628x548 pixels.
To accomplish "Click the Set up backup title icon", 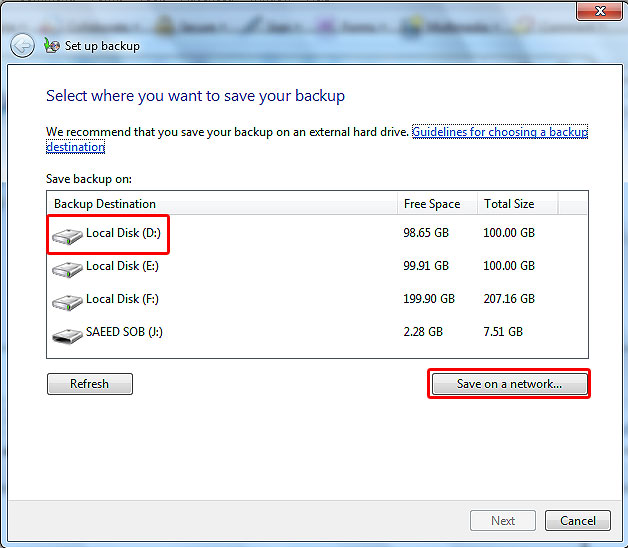I will (x=52, y=46).
